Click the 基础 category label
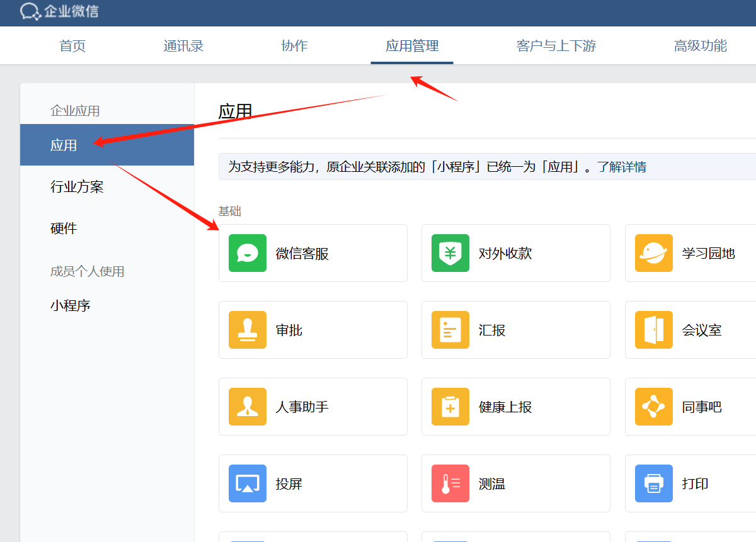 coord(230,211)
